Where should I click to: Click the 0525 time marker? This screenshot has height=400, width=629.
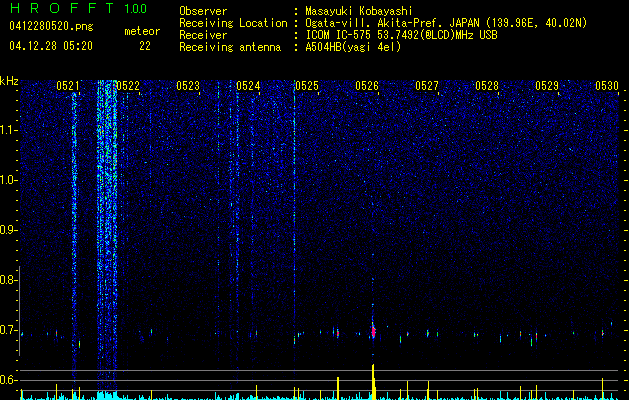(307, 86)
